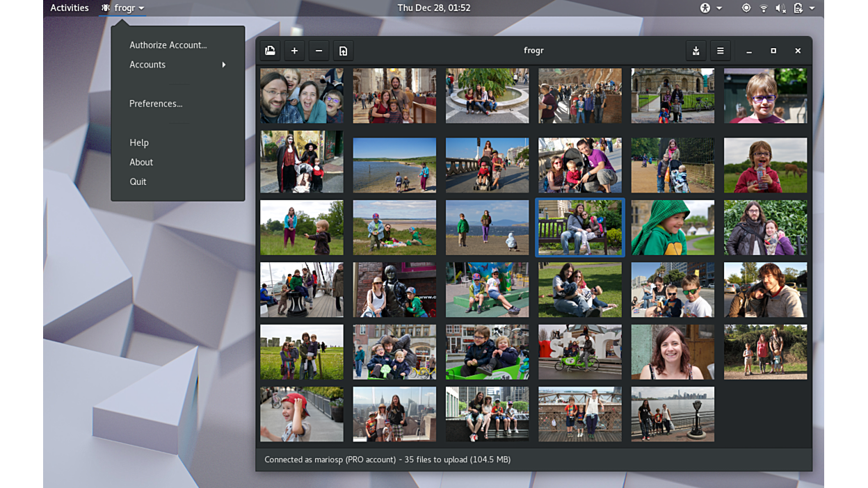
Task: Select the boy in green hoodie thumbnail
Action: pyautogui.click(x=673, y=228)
